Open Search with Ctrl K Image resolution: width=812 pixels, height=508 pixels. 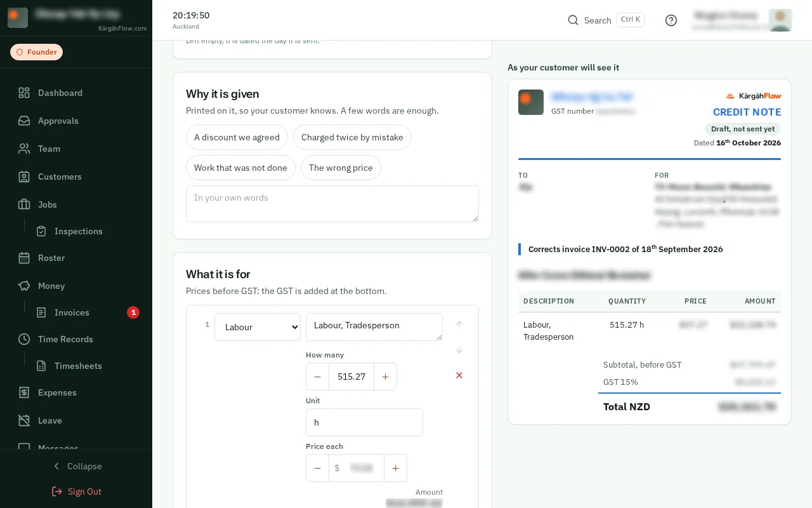point(606,20)
